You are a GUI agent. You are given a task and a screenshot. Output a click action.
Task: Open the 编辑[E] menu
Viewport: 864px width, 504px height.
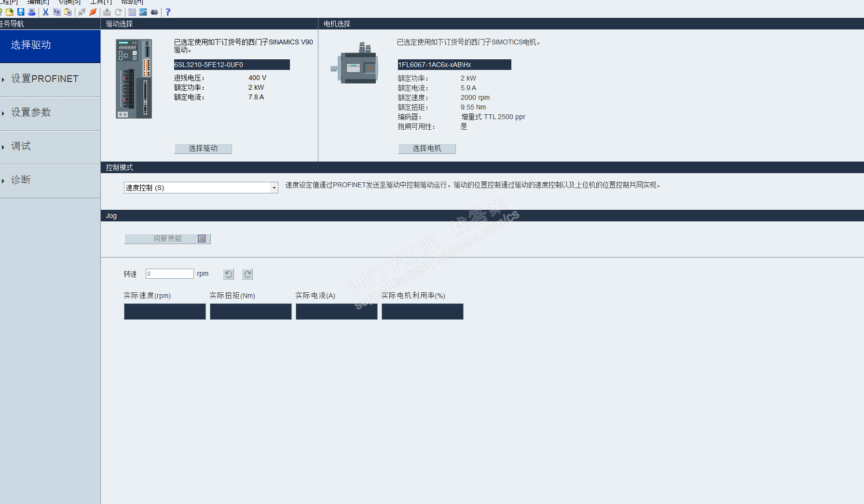tap(38, 2)
